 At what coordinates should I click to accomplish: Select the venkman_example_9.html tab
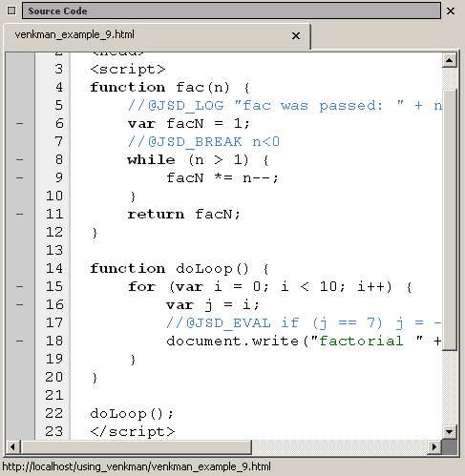[x=158, y=35]
